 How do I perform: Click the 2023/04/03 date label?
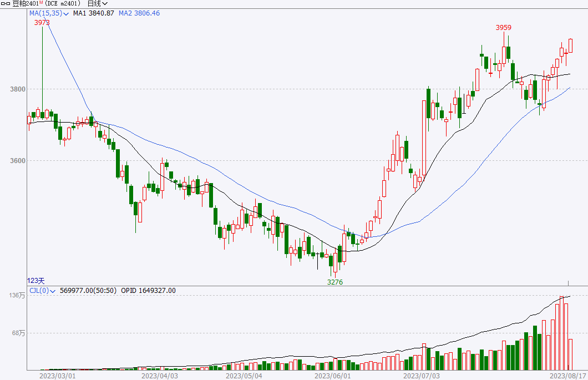click(x=160, y=376)
